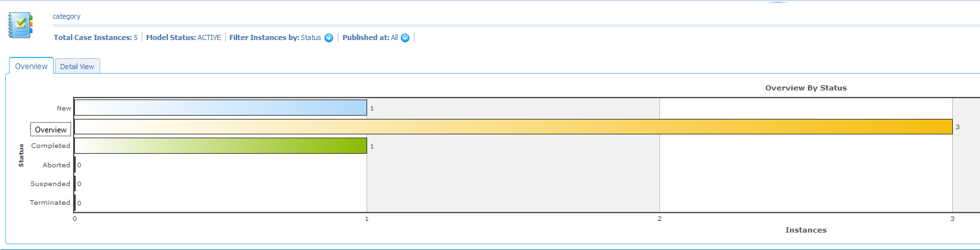This screenshot has height=250, width=980.
Task: Click the orange status bar with value 3
Action: [513, 127]
